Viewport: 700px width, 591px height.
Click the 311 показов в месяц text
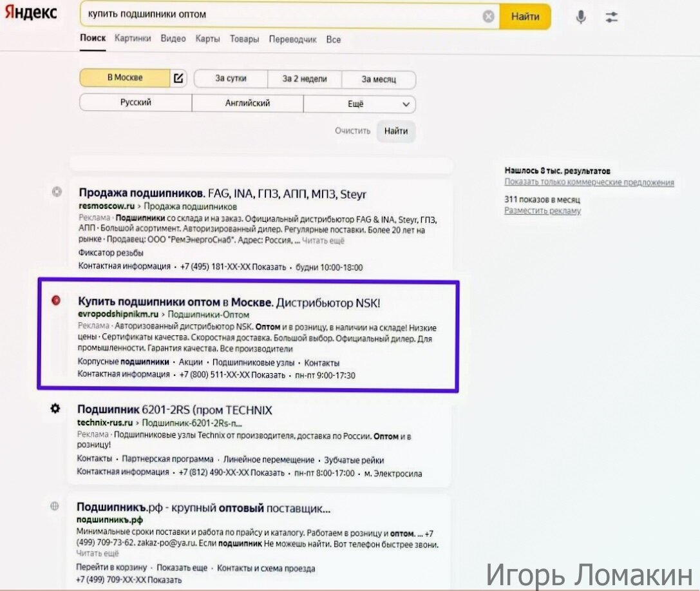coord(542,200)
